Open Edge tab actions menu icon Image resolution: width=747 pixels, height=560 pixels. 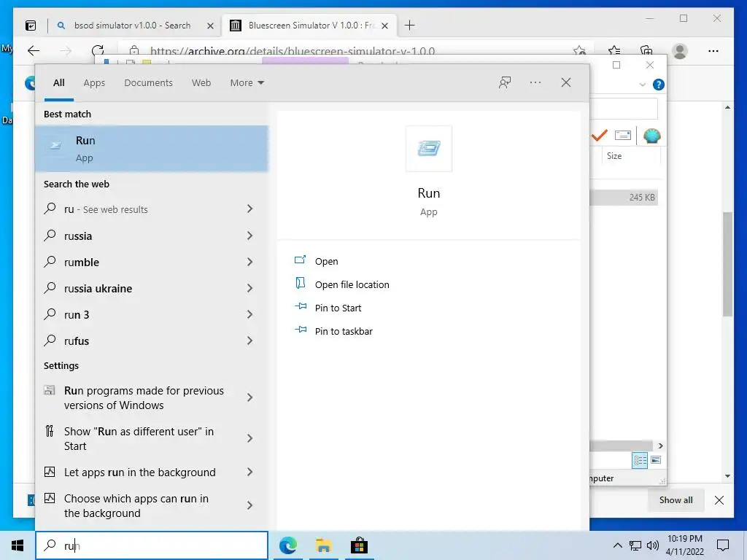point(31,26)
